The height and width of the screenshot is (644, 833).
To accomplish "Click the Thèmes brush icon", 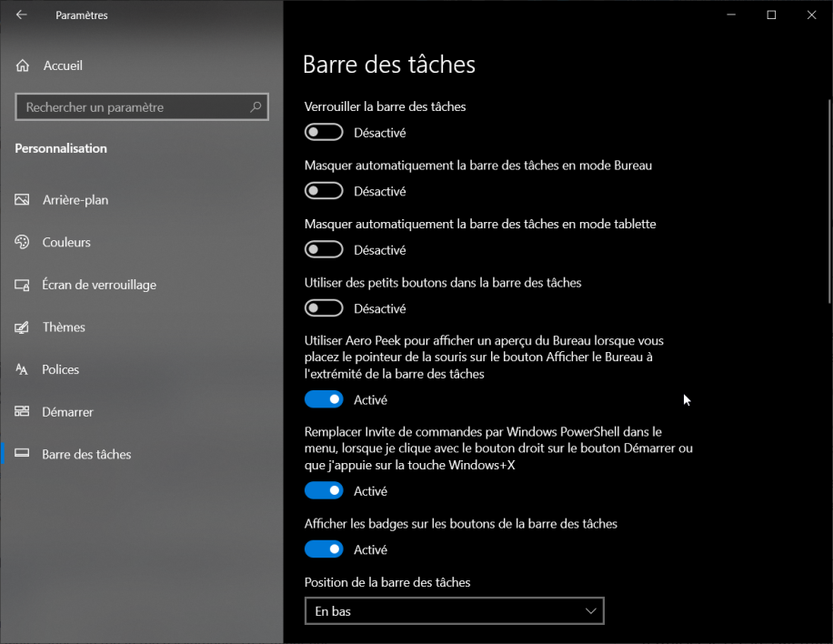I will (x=23, y=327).
